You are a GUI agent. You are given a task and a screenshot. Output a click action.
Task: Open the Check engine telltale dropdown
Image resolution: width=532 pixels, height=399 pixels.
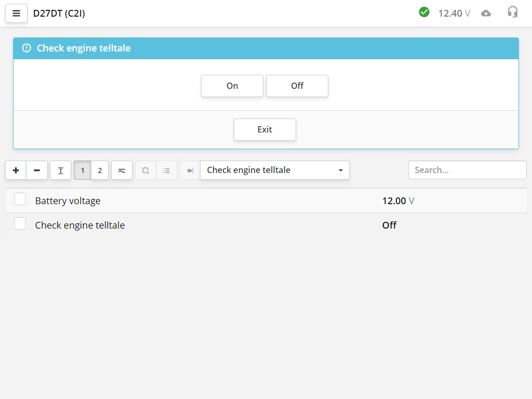pos(275,170)
